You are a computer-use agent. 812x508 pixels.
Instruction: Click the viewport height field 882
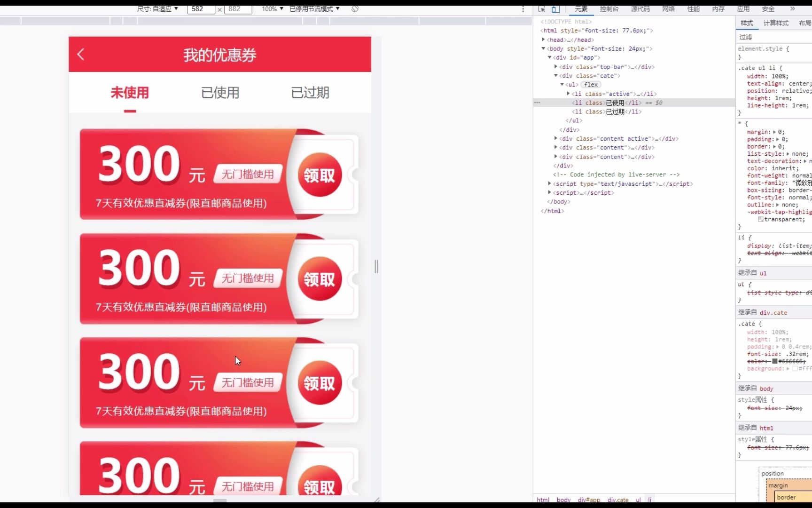[238, 9]
